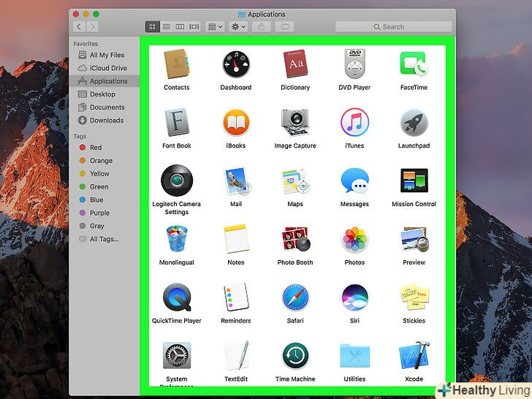
Task: Select the Reminders app icon
Action: click(236, 297)
